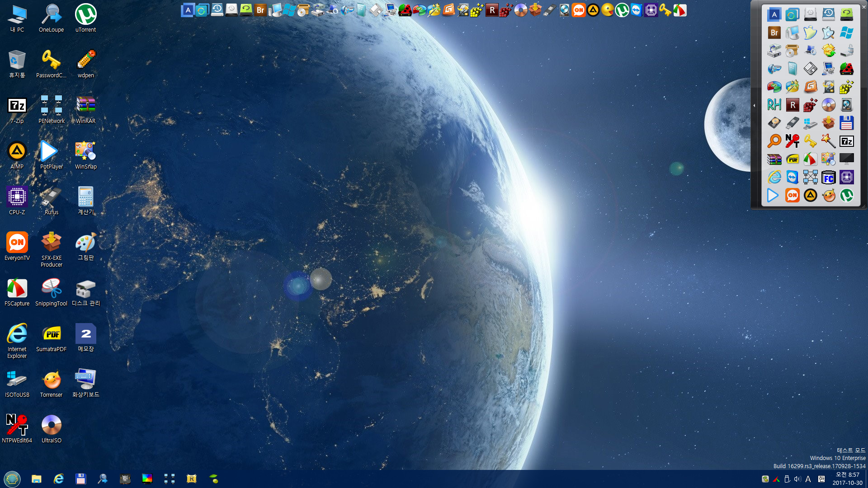The height and width of the screenshot is (488, 868).
Task: Click the four-squares grid icon on the taskbar
Action: tap(170, 479)
